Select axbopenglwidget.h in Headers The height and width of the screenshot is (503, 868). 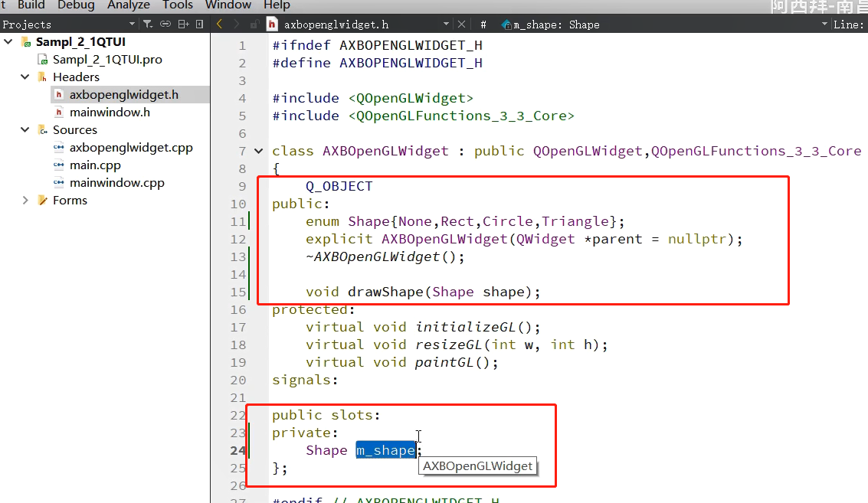point(124,95)
